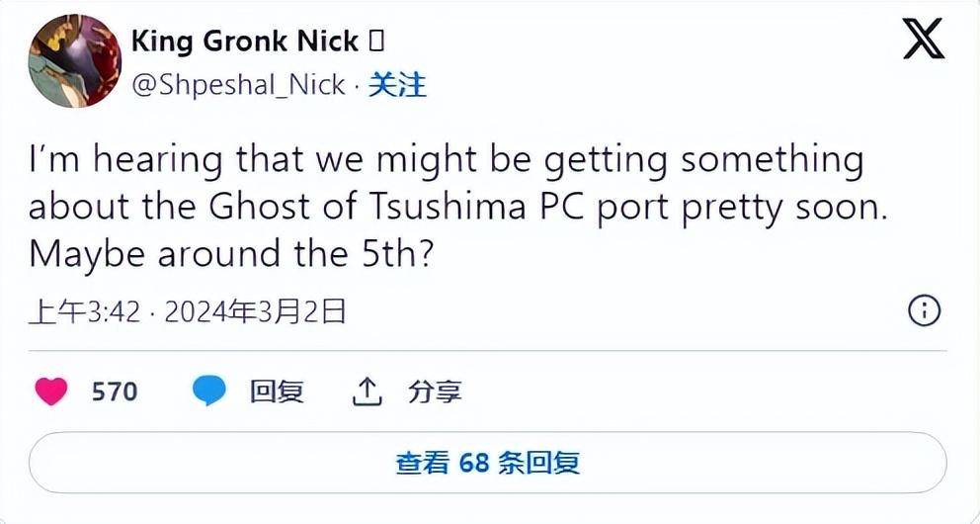Click the number 68 in the replies button
The width and height of the screenshot is (980, 524).
pos(473,464)
